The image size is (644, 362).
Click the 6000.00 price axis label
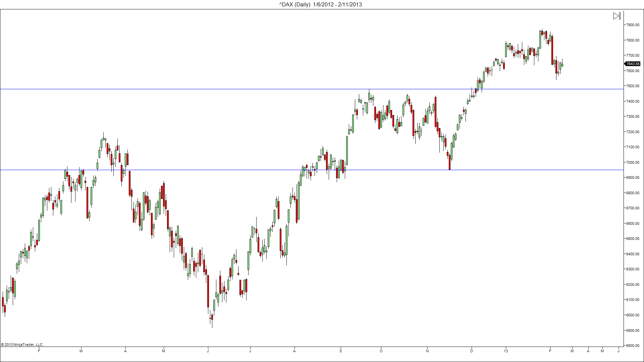[633, 315]
